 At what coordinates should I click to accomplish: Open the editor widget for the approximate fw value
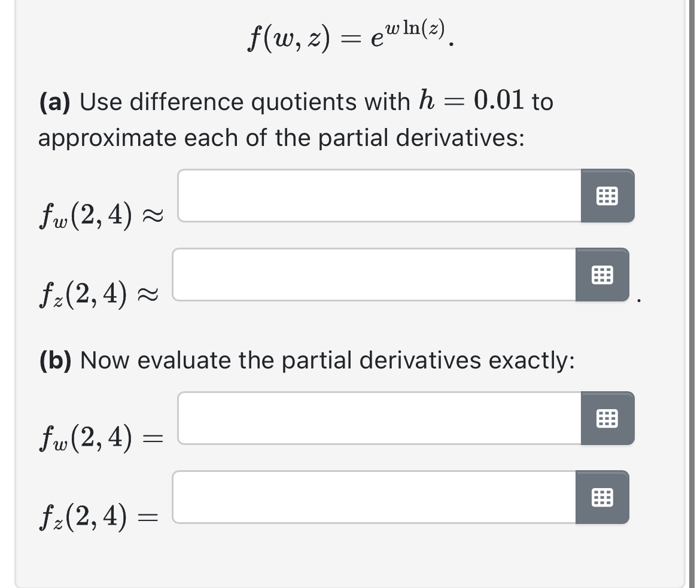click(608, 196)
